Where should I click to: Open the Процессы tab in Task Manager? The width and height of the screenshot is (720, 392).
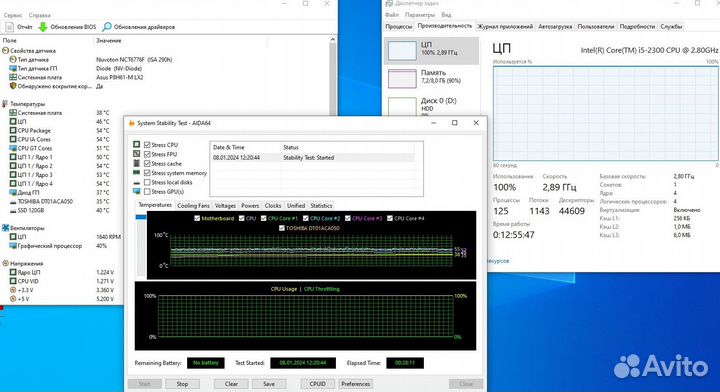coord(398,27)
